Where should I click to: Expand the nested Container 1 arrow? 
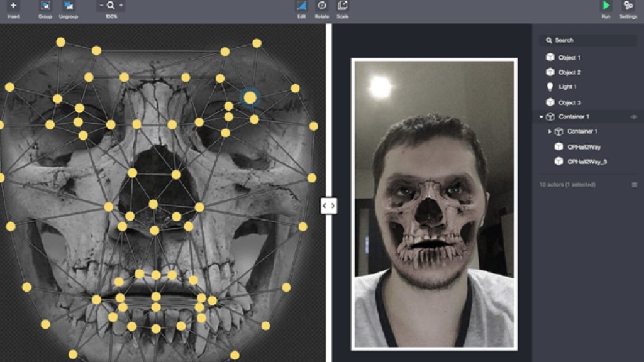pyautogui.click(x=550, y=132)
